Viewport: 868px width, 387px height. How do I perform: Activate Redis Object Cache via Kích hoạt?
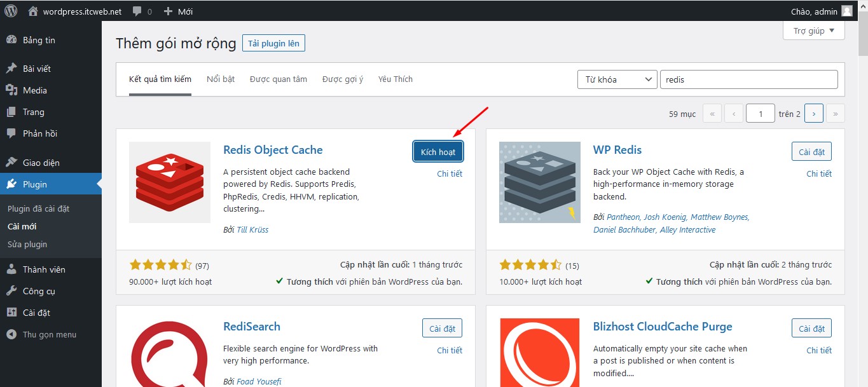coord(437,151)
